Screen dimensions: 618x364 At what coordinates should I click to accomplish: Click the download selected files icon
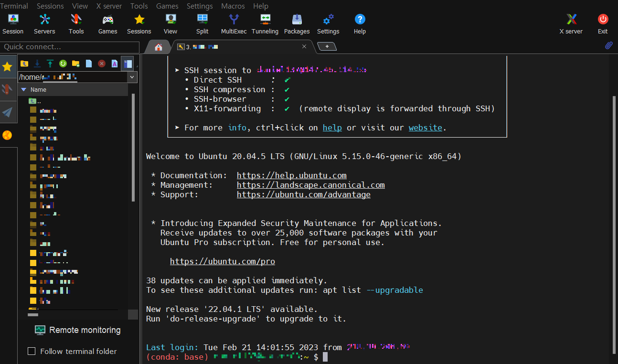(37, 63)
